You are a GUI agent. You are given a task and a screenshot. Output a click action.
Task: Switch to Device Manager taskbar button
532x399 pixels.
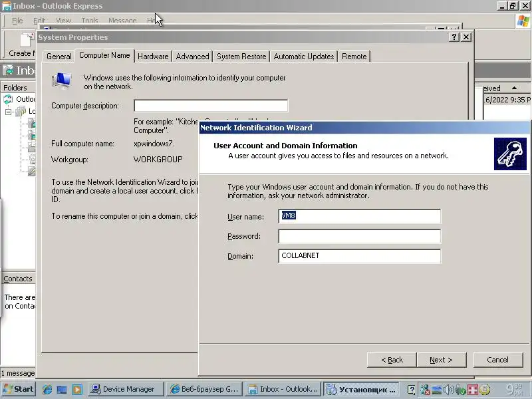tap(126, 389)
